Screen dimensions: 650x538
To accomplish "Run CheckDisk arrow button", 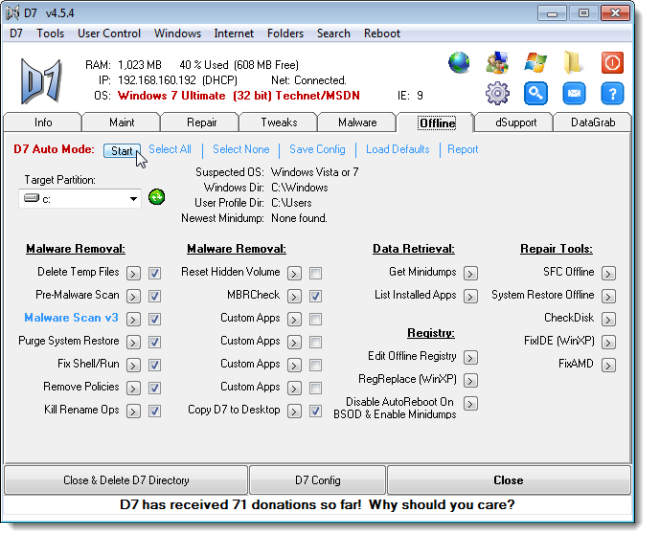I will [609, 319].
